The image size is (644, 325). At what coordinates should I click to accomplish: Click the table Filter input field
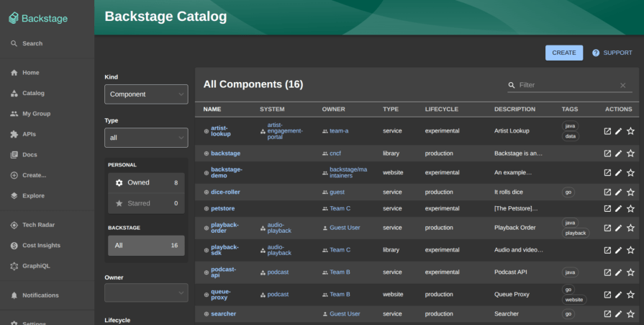[x=568, y=85]
